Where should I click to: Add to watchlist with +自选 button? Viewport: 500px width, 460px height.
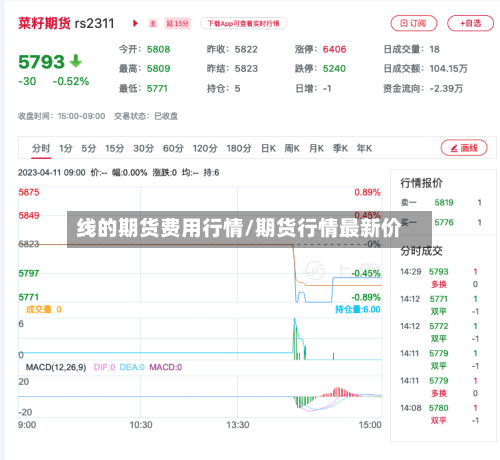click(470, 23)
